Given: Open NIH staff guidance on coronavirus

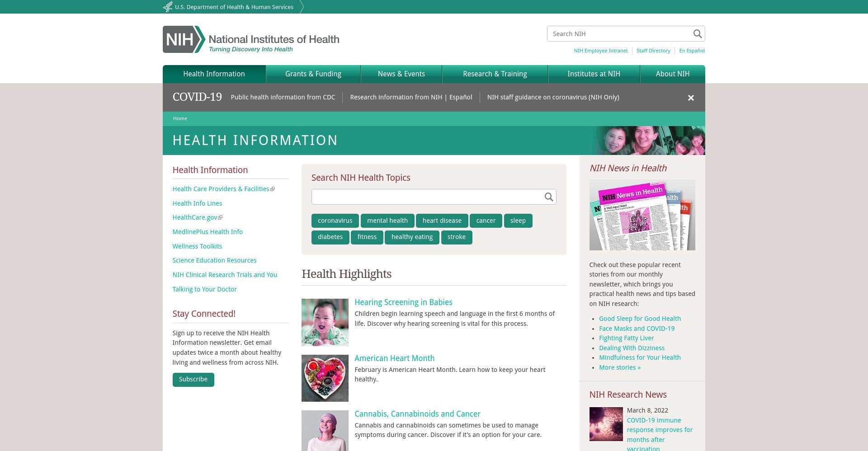Looking at the screenshot, I should click(x=553, y=97).
